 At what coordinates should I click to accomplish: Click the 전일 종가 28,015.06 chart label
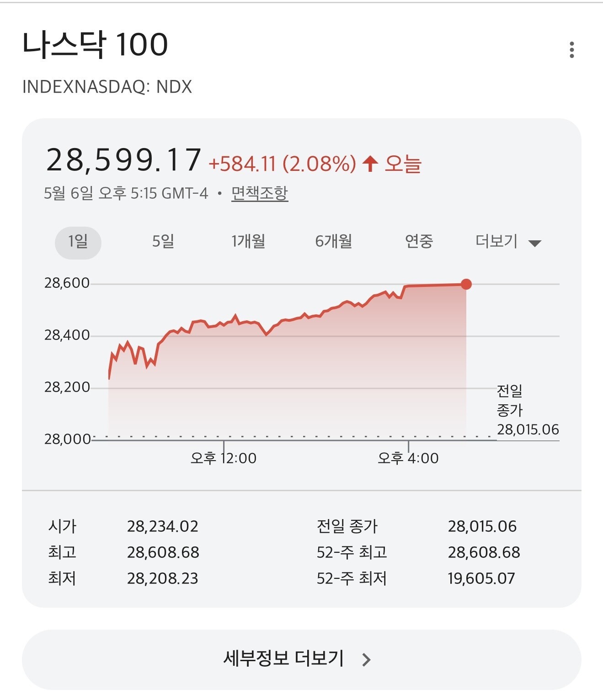click(x=528, y=410)
